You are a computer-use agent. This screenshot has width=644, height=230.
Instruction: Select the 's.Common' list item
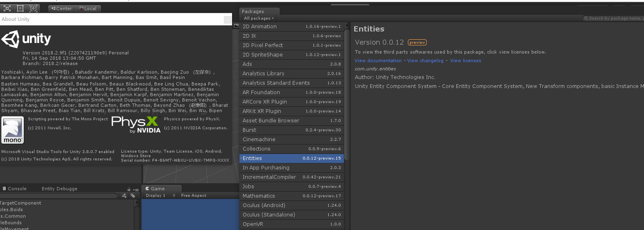[x=13, y=216]
